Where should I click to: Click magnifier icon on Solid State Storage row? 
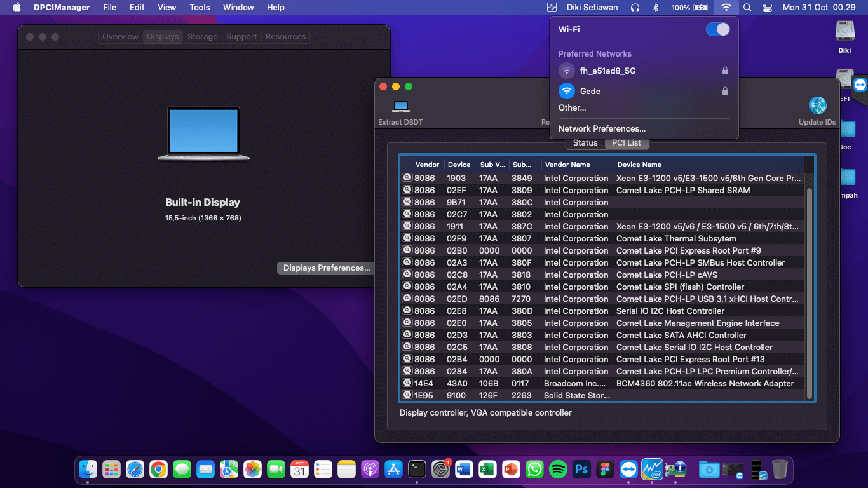pyautogui.click(x=407, y=395)
